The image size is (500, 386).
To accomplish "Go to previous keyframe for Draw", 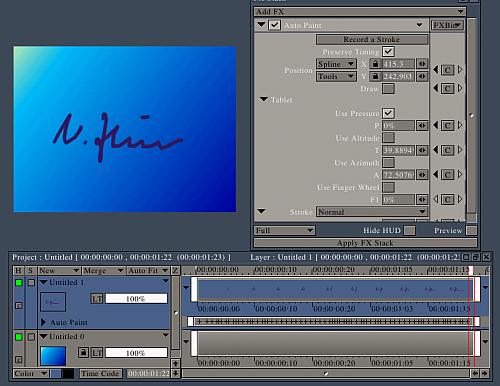I will (x=436, y=88).
